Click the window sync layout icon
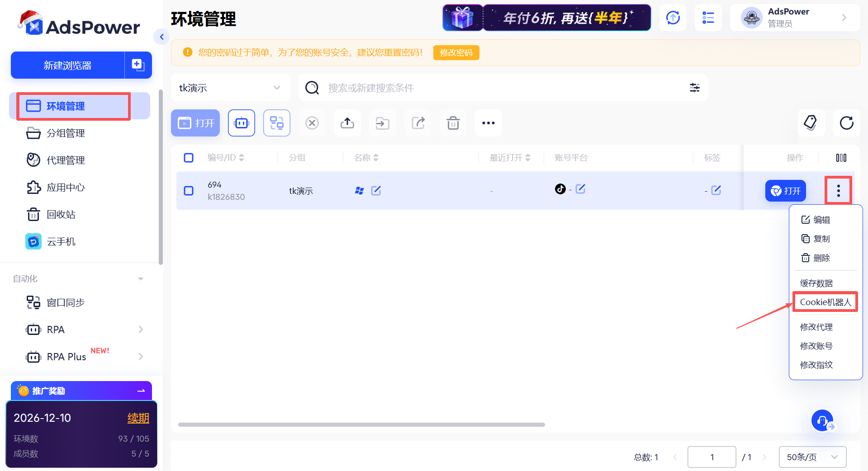This screenshot has height=471, width=868. [276, 122]
